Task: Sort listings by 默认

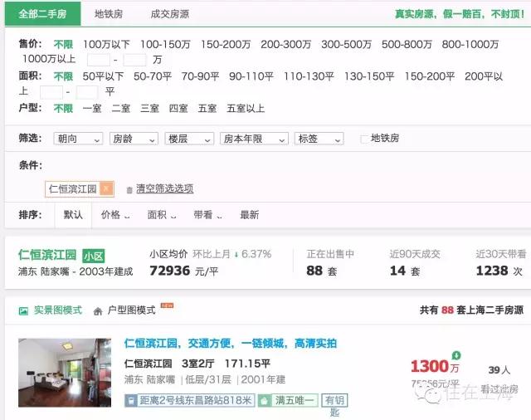Action: 73,215
